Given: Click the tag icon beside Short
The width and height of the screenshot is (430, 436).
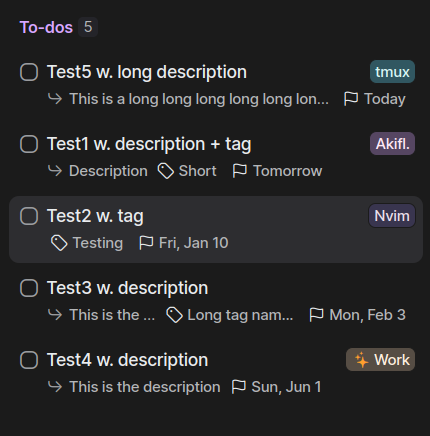Looking at the screenshot, I should 166,171.
